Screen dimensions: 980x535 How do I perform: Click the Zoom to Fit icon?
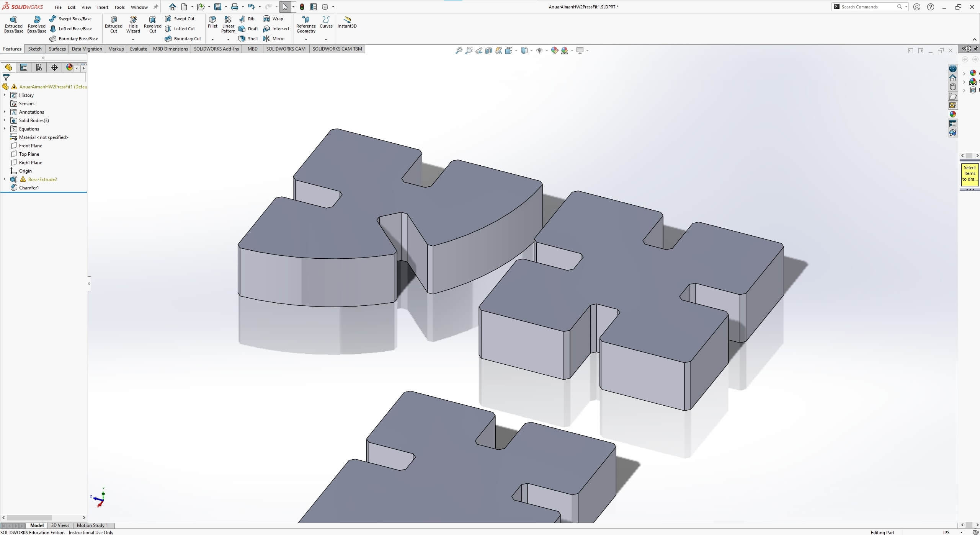(x=459, y=51)
